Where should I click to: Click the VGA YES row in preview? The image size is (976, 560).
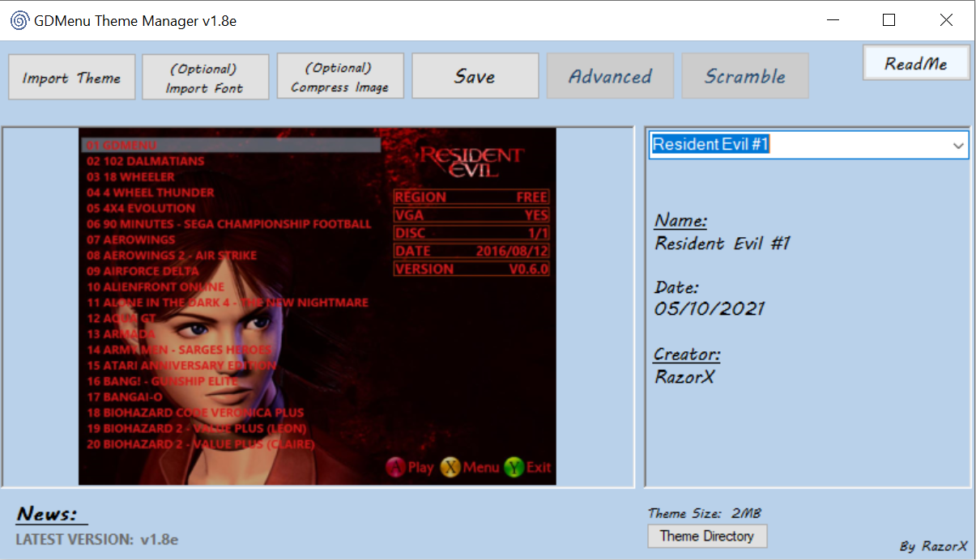pyautogui.click(x=471, y=215)
